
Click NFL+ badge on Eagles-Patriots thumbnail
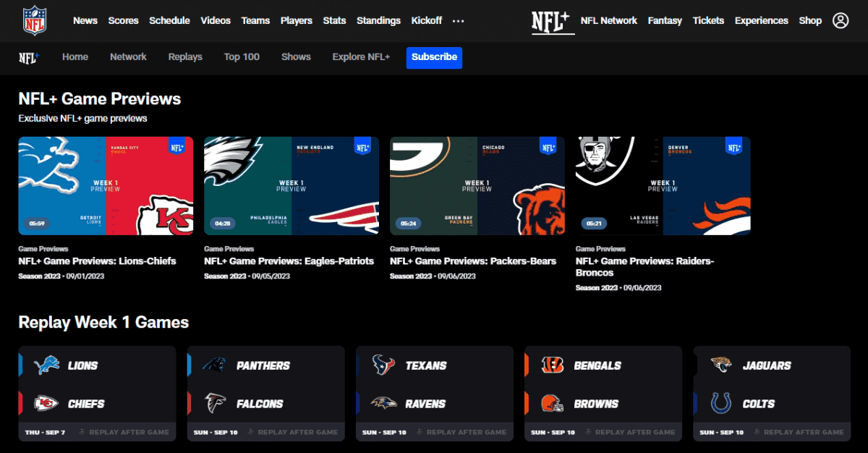coord(362,147)
